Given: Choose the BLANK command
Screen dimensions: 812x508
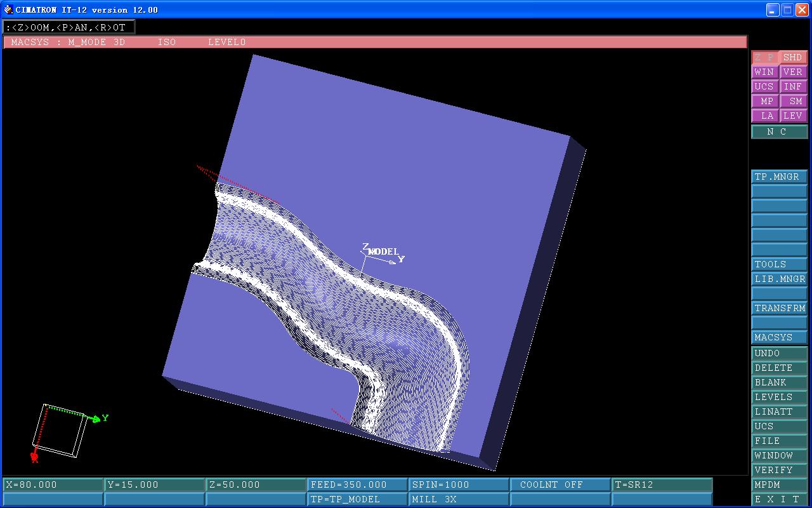Looking at the screenshot, I should click(779, 382).
